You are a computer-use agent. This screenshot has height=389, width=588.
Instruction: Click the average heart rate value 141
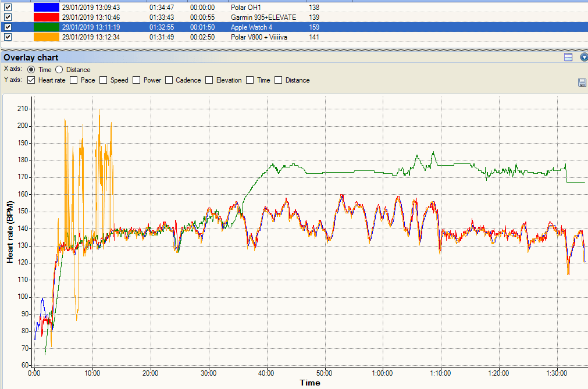click(314, 37)
